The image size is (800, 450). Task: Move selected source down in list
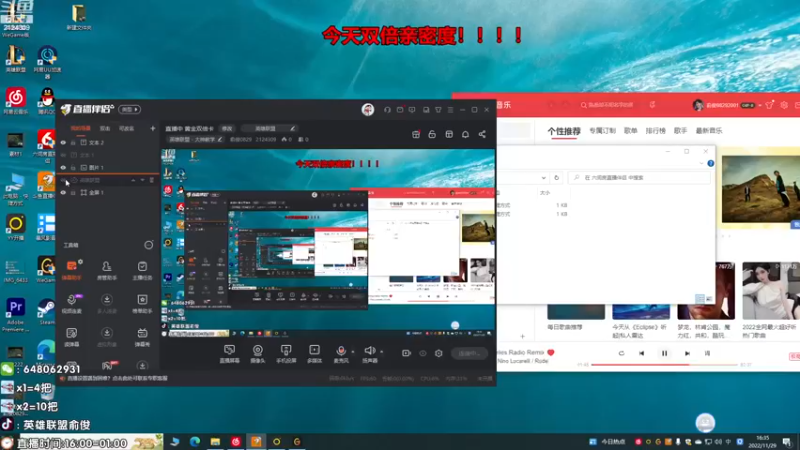click(142, 180)
